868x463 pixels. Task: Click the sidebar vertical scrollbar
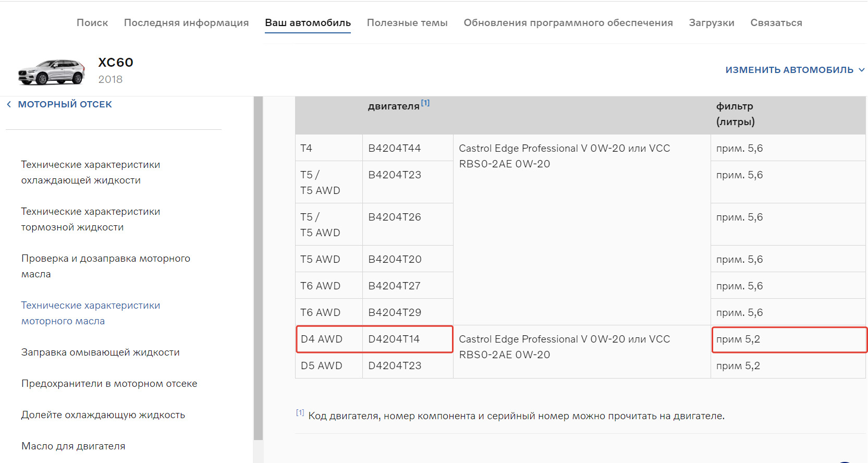point(258,261)
